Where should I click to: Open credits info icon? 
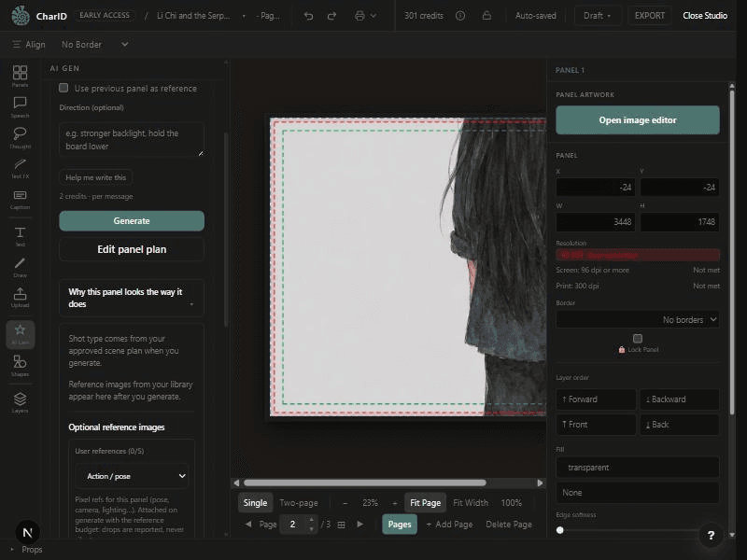coord(460,16)
